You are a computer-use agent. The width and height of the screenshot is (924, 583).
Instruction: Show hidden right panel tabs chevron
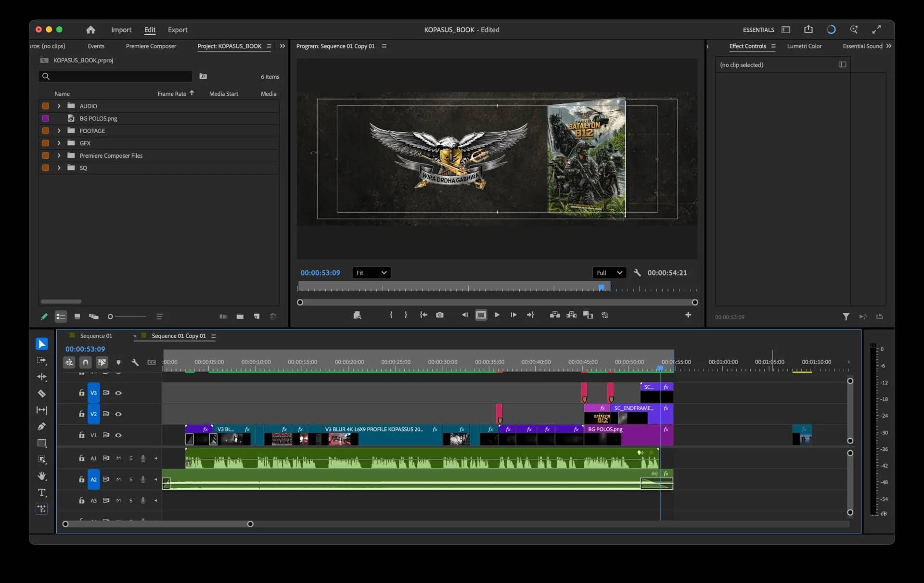coord(889,46)
